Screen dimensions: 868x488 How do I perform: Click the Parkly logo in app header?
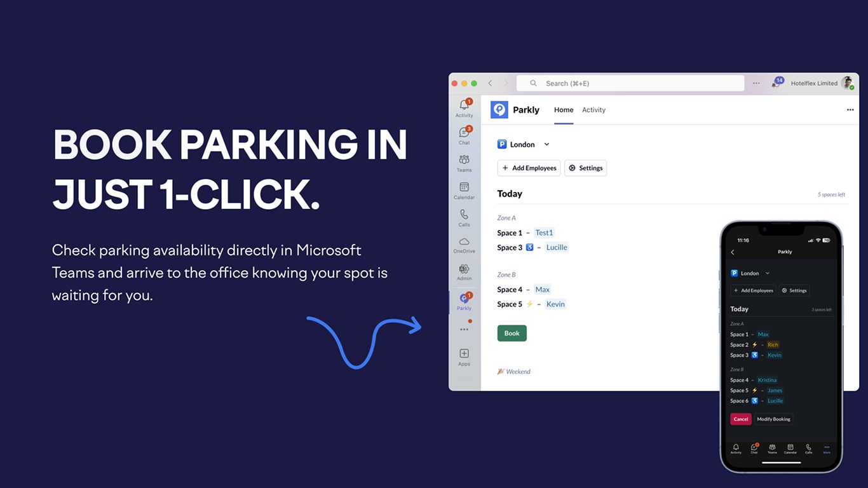[x=499, y=110]
